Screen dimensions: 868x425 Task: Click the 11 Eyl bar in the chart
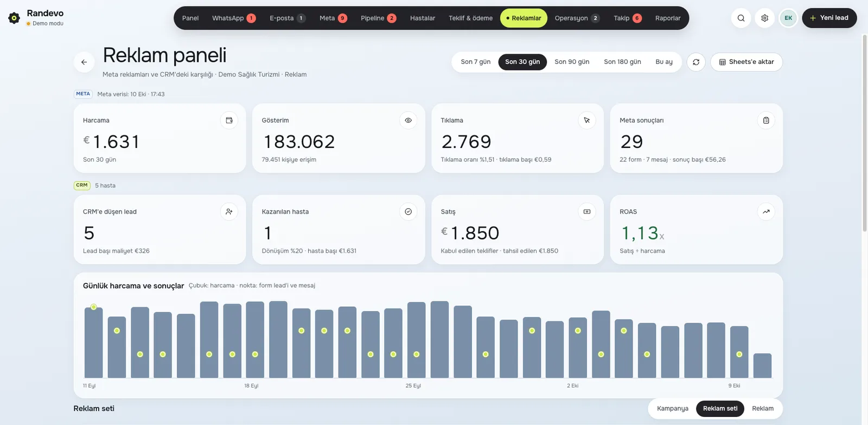click(x=93, y=343)
